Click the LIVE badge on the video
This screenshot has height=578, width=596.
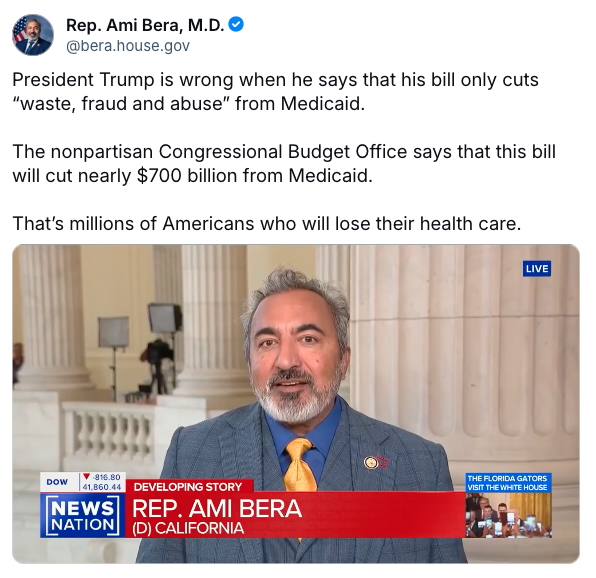tap(537, 269)
